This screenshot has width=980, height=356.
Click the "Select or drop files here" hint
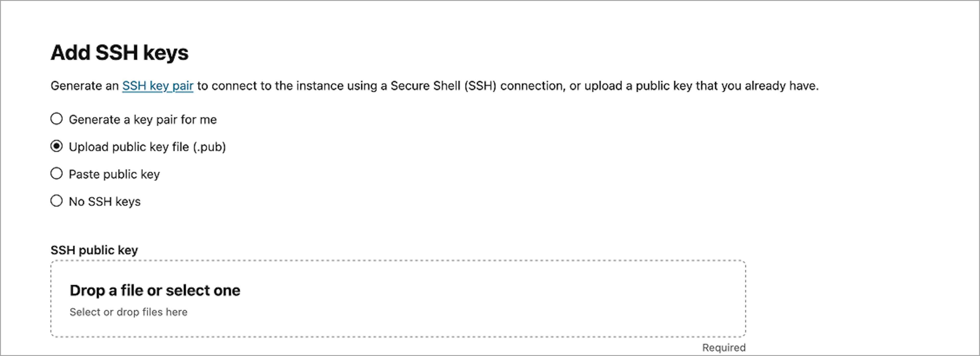coord(128,312)
